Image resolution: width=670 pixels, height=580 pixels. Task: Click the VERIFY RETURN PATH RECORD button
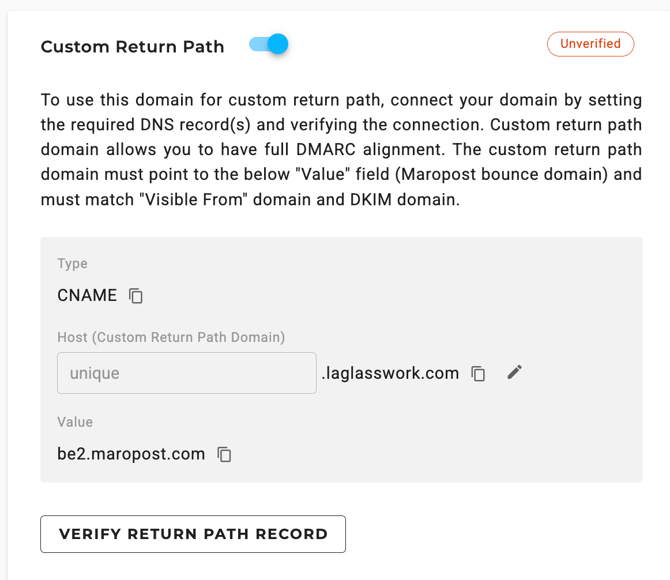pos(193,534)
